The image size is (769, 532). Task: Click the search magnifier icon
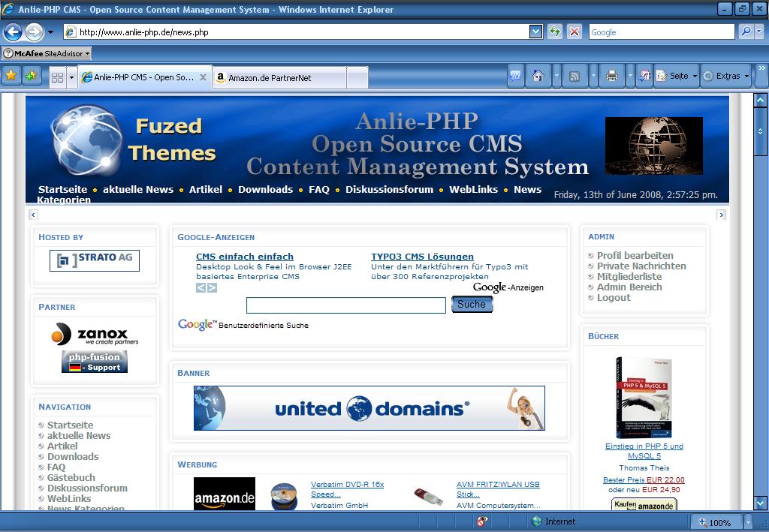point(746,32)
